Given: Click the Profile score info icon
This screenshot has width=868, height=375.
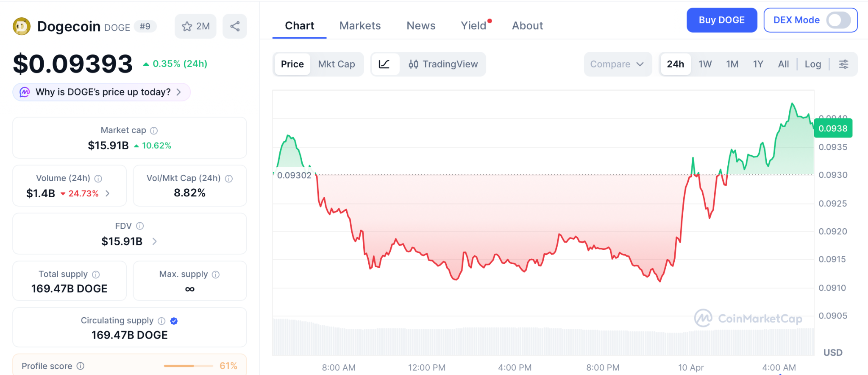Looking at the screenshot, I should [81, 366].
